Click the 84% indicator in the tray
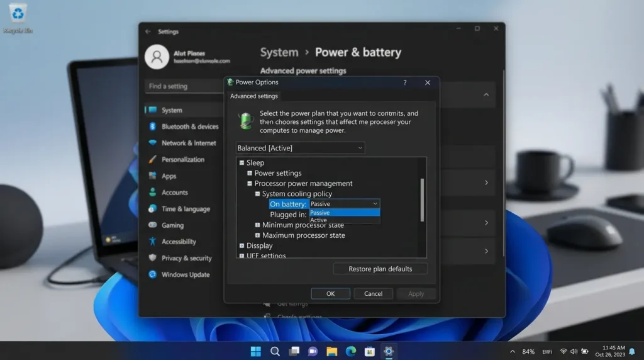 pyautogui.click(x=528, y=352)
